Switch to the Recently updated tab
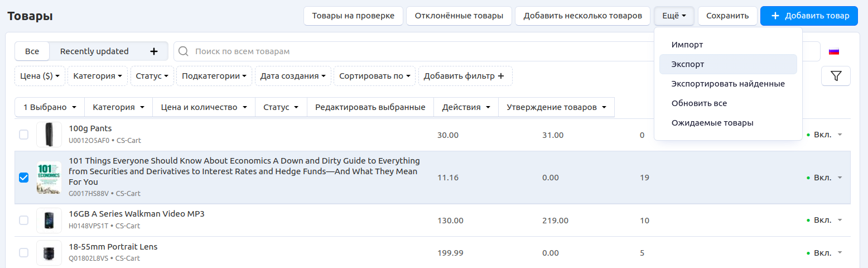This screenshot has width=868, height=268. 94,51
